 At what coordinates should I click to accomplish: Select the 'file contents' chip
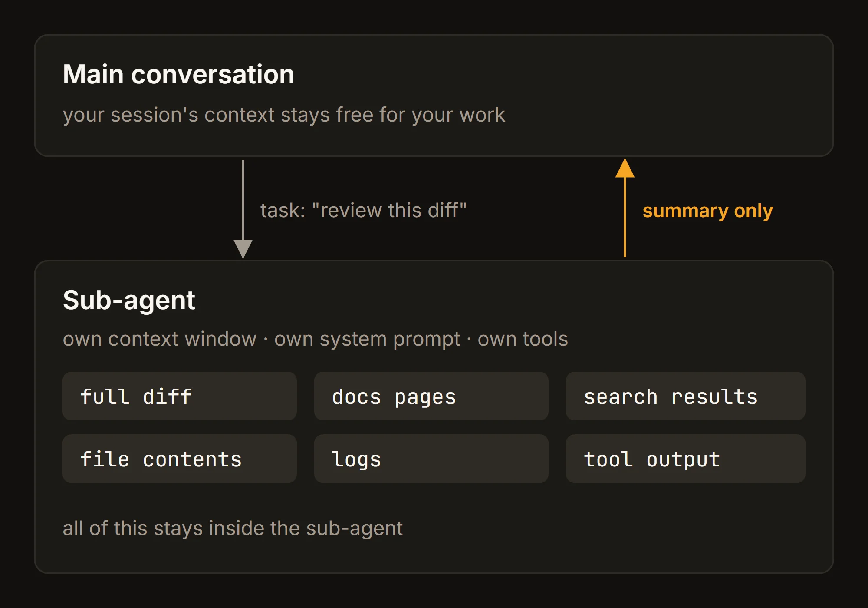click(180, 459)
